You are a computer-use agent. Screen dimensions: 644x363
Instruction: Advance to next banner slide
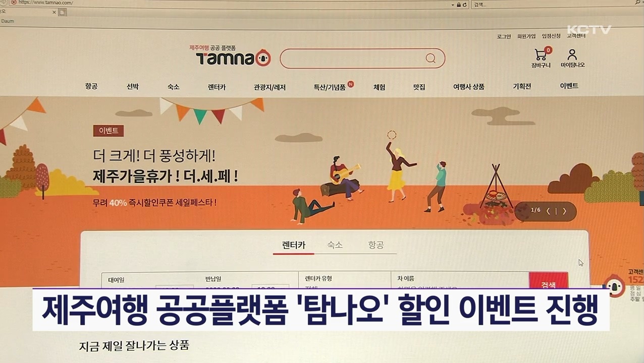click(564, 211)
